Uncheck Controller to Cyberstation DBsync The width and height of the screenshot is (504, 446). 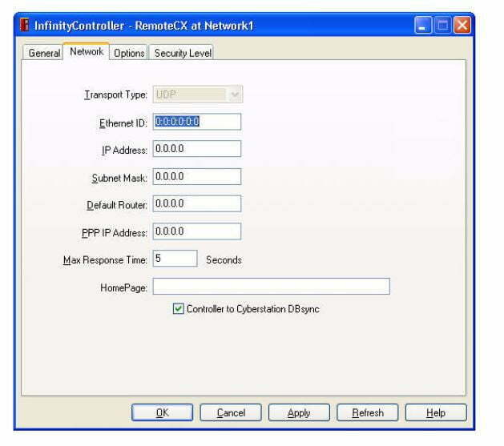point(179,309)
